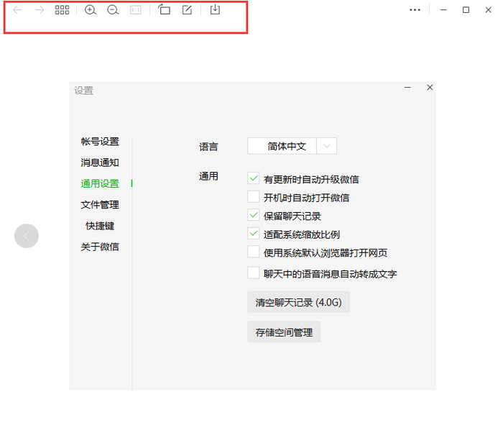503x448 pixels.
Task: Click the 通用 label
Action: click(x=208, y=176)
